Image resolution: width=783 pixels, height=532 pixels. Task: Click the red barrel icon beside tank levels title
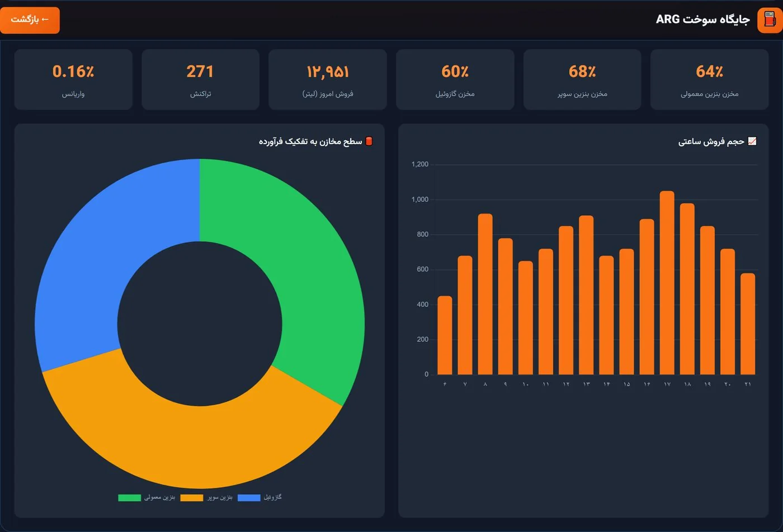[x=369, y=141]
